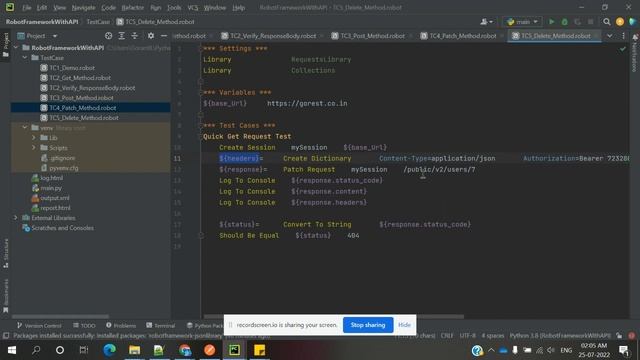This screenshot has height=360, width=640.
Task: Click the Project panel horizontal scrollbar
Action: [x=60, y=316]
